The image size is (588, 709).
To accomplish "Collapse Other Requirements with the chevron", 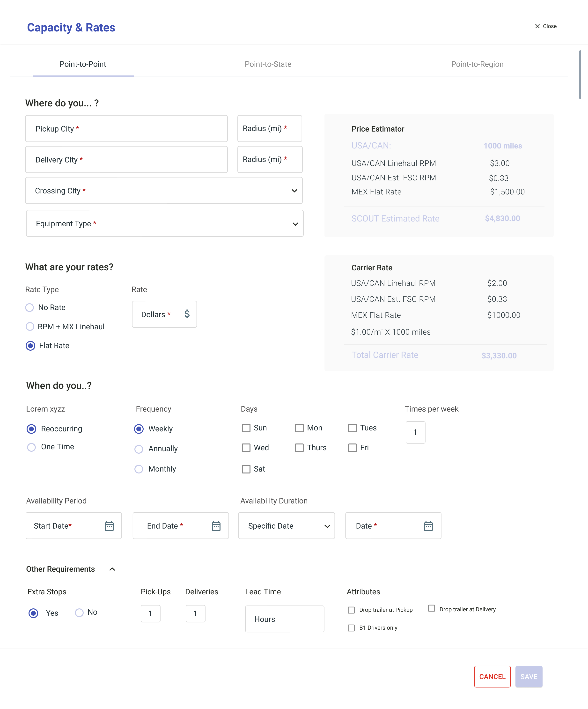I will coord(112,569).
